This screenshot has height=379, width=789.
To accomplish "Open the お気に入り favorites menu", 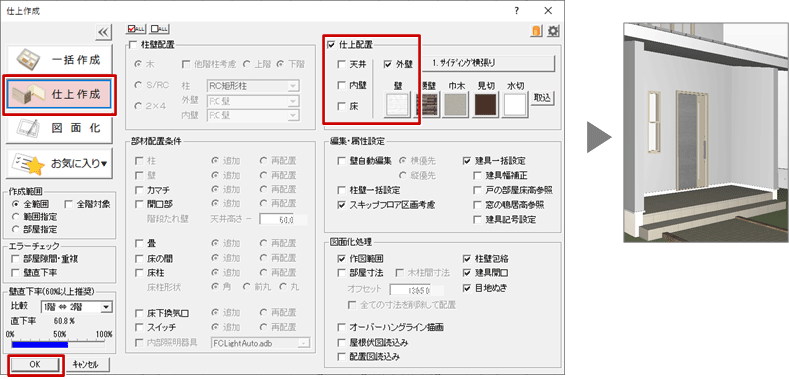I will [59, 163].
